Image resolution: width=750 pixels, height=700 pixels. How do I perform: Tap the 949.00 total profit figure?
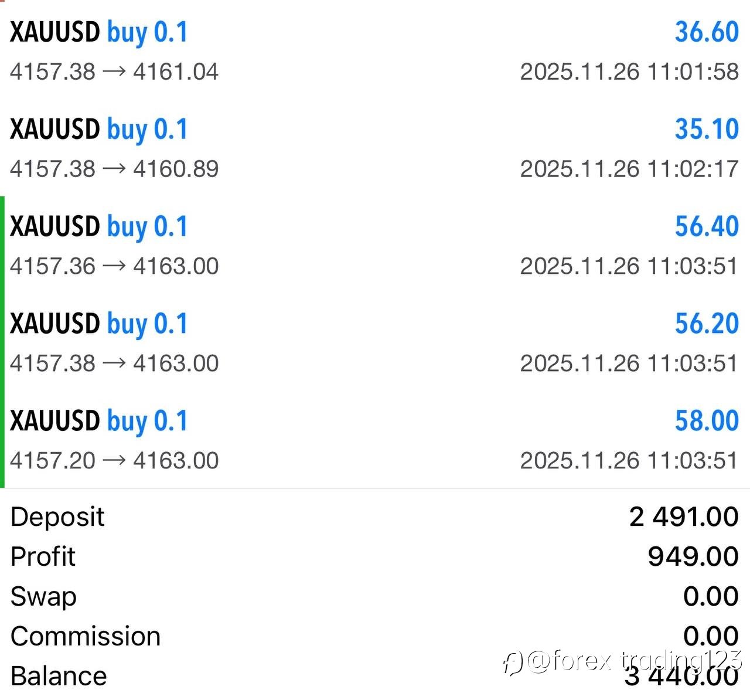(x=693, y=557)
